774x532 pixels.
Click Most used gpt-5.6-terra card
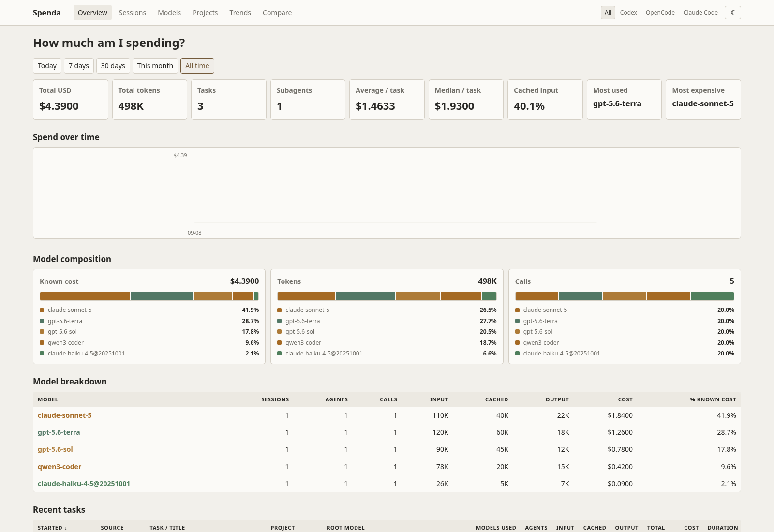(x=624, y=100)
